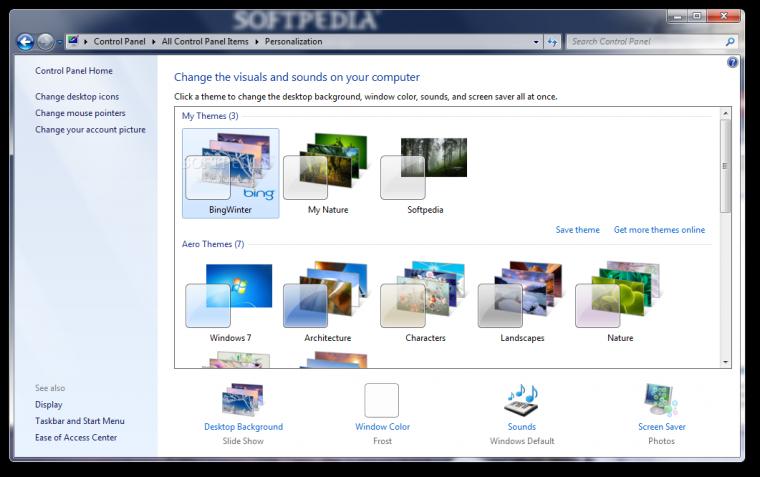The image size is (760, 477).
Task: Click the Aero Themes (7) group header
Action: pyautogui.click(x=213, y=244)
